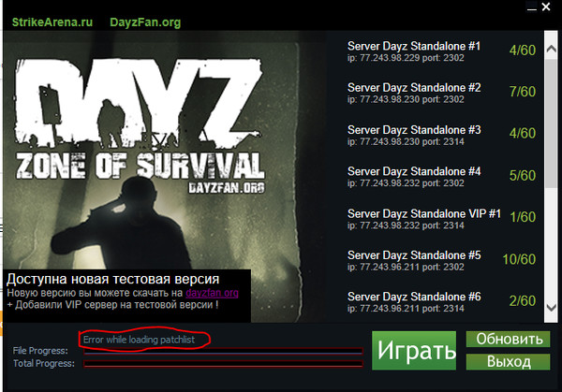
Task: Click the server list scroll up arrow
Action: pyautogui.click(x=552, y=50)
